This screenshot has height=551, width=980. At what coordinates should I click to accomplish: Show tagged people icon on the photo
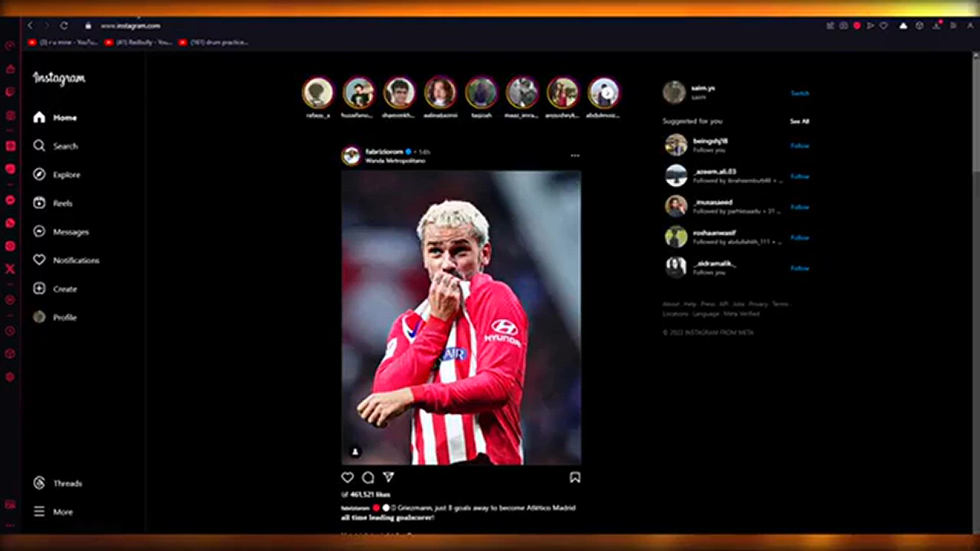tap(355, 452)
